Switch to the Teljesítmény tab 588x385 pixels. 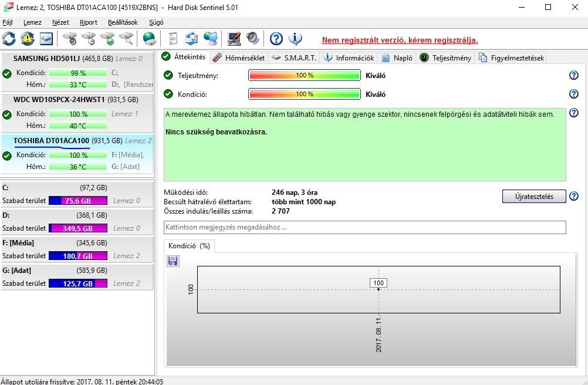tap(445, 58)
